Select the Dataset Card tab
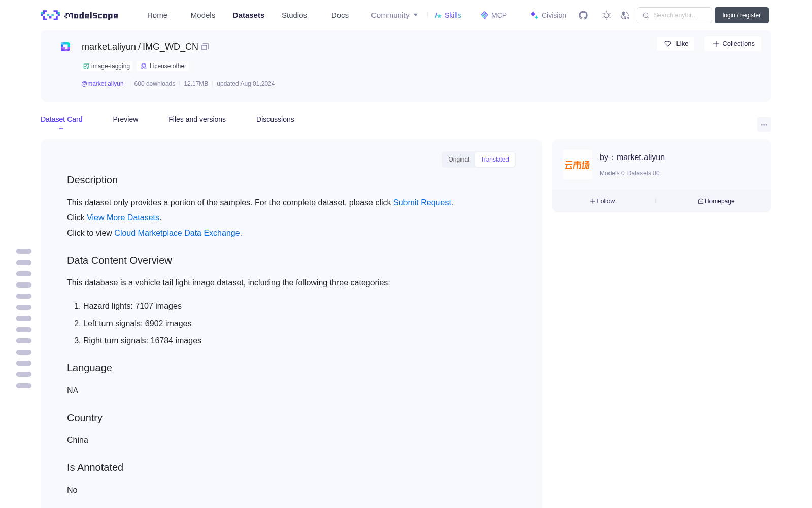 point(61,119)
